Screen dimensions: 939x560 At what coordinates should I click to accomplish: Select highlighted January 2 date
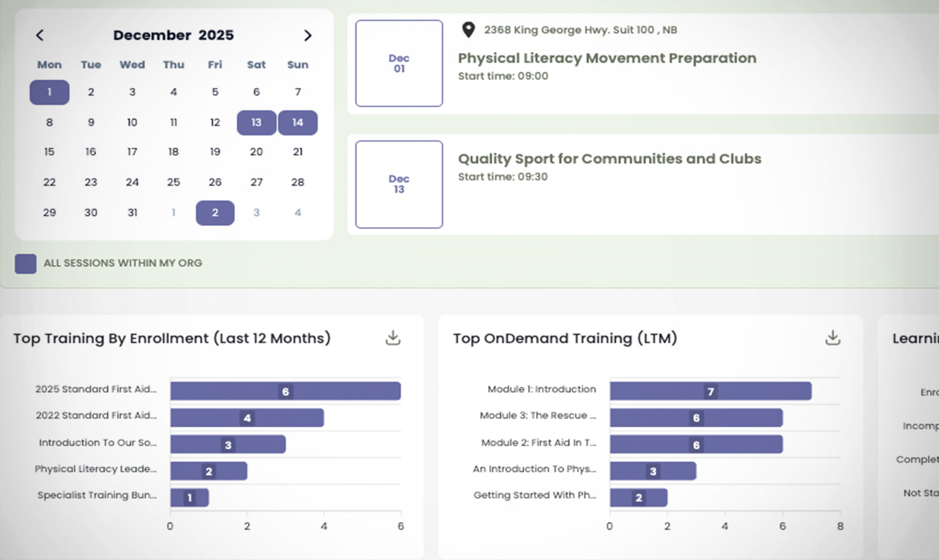(215, 213)
